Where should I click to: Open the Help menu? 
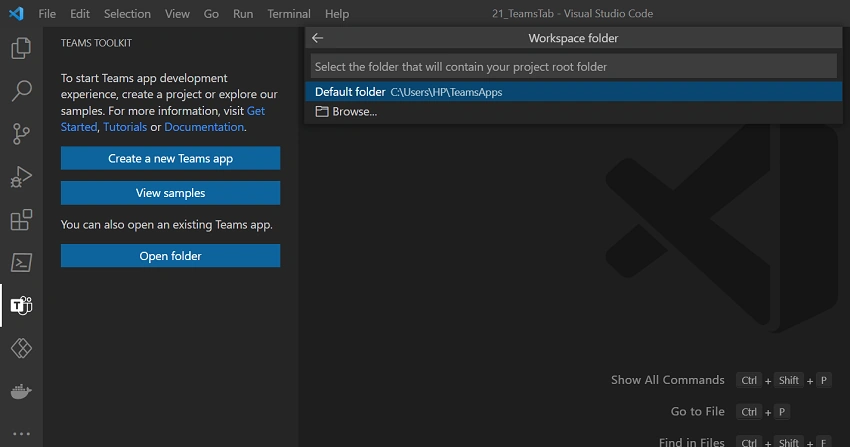point(337,14)
